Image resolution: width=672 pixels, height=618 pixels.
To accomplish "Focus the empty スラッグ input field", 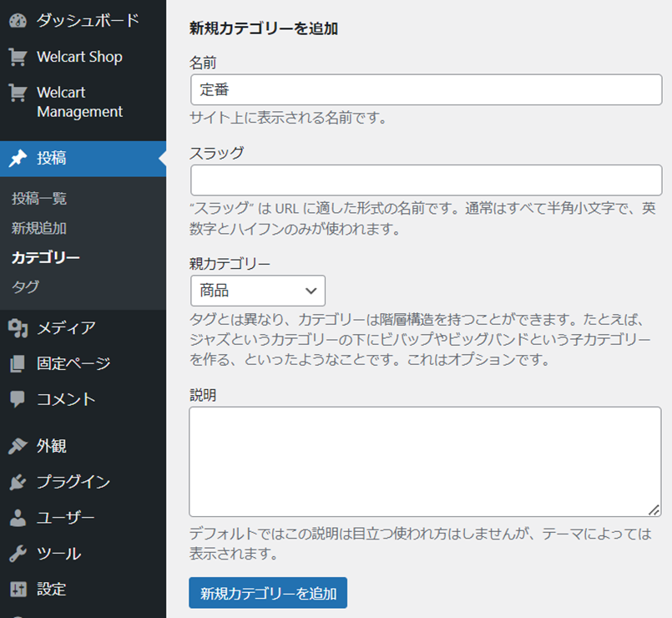I will pyautogui.click(x=426, y=180).
